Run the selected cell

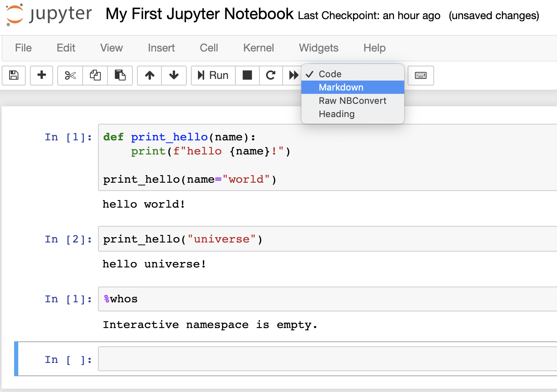coord(213,75)
